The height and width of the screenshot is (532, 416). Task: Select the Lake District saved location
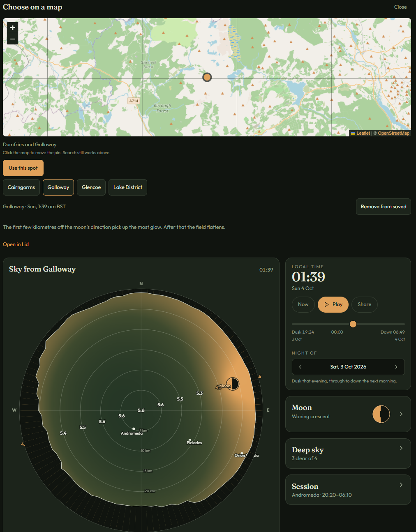pos(128,187)
